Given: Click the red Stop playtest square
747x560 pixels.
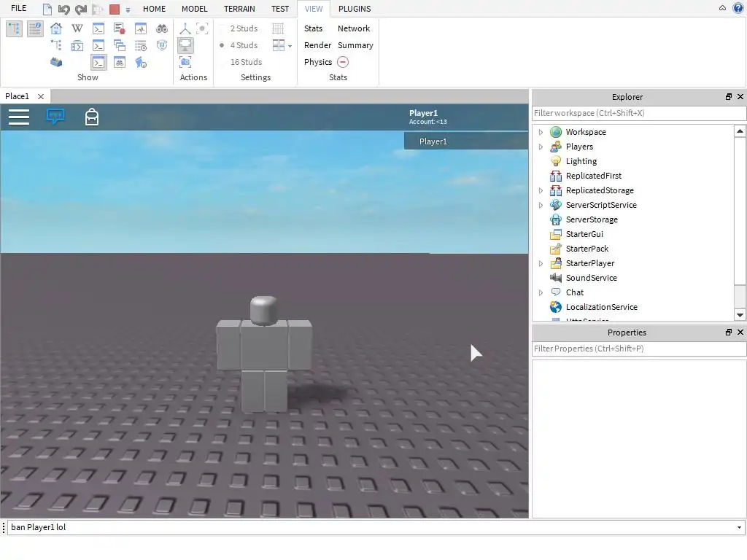Looking at the screenshot, I should (x=115, y=9).
